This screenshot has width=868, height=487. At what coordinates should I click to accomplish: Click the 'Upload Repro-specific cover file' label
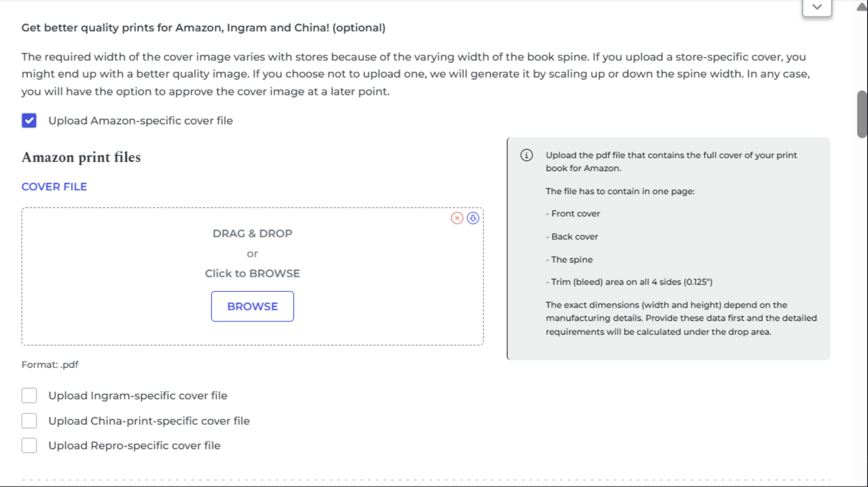point(134,445)
